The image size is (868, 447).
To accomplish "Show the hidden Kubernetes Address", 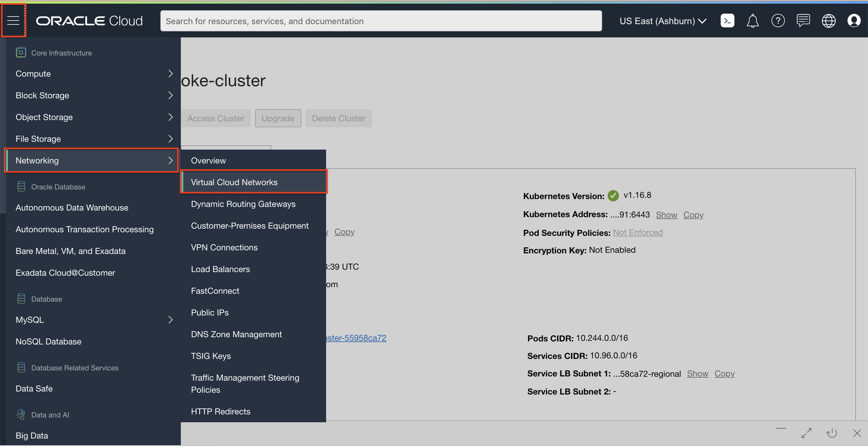I will [x=666, y=215].
